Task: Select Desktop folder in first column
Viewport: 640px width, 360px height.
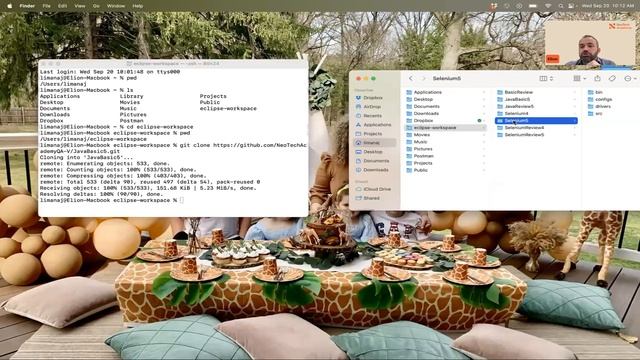Action: coord(446,100)
